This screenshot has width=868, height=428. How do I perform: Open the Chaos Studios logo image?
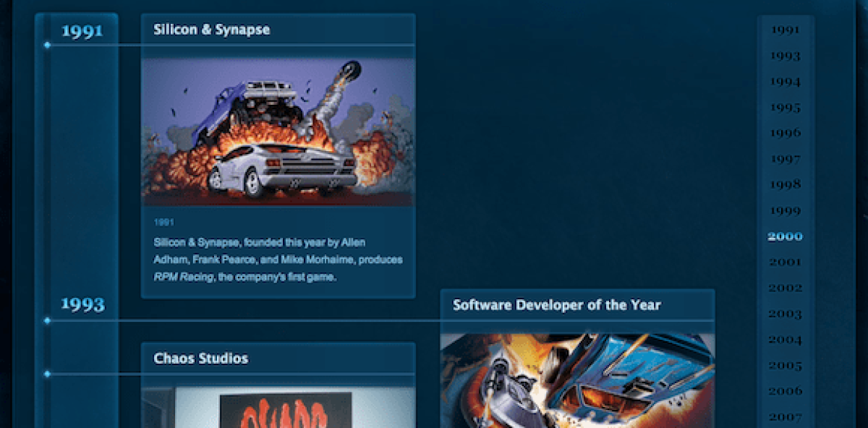(x=285, y=408)
